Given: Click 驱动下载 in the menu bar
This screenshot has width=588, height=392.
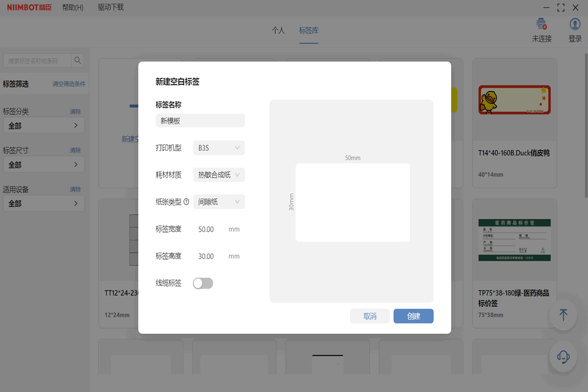Looking at the screenshot, I should point(112,8).
